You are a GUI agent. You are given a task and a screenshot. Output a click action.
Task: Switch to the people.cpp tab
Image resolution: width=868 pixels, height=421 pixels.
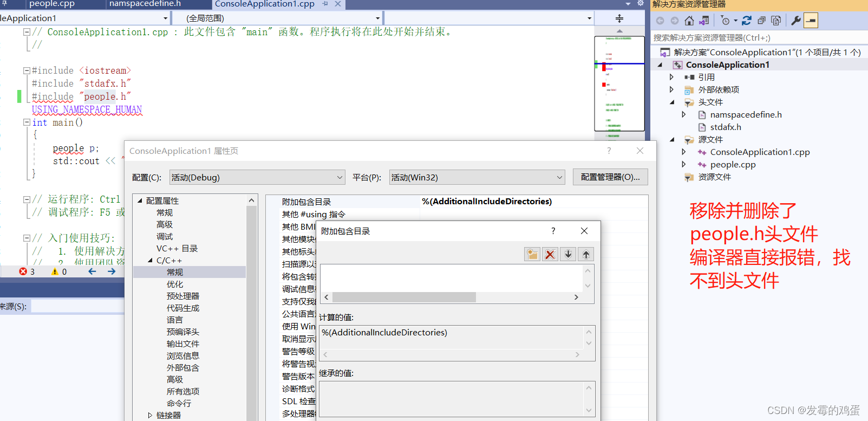pyautogui.click(x=52, y=4)
